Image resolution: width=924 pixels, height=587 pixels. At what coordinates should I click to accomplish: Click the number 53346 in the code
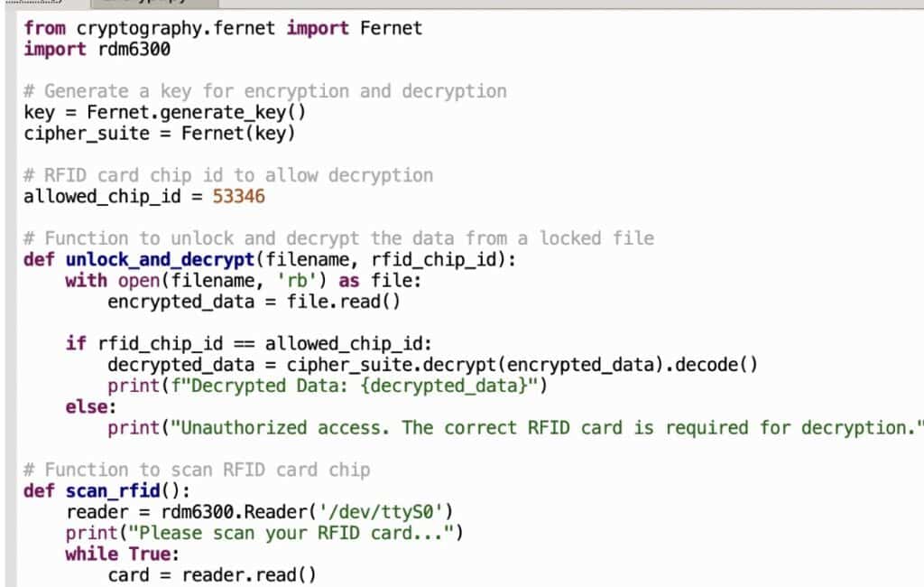tap(239, 196)
